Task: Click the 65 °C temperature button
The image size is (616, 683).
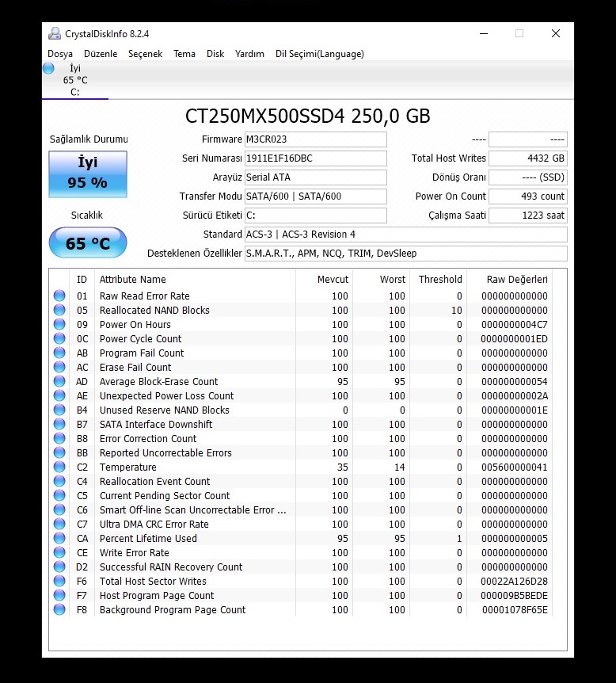Action: (x=88, y=243)
